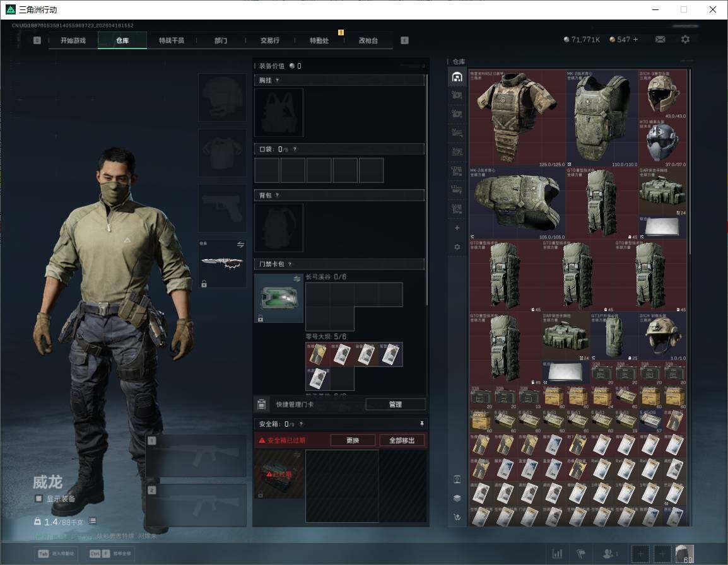Select the empty pistol slot
Image resolution: width=728 pixels, height=565 pixels.
point(223,208)
